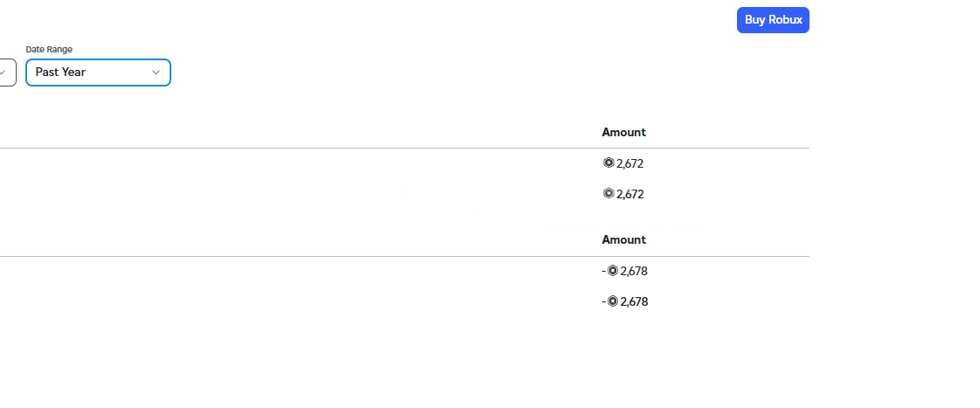This screenshot has width=980, height=408.
Task: Expand the cut-off dropdown beside Date Range
Action: (7, 73)
